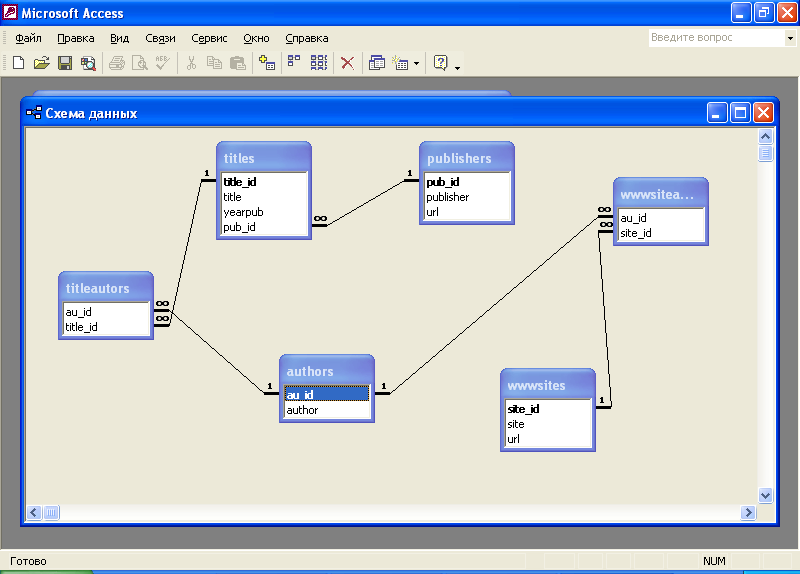Select pub_id field in publishers table

click(x=467, y=182)
